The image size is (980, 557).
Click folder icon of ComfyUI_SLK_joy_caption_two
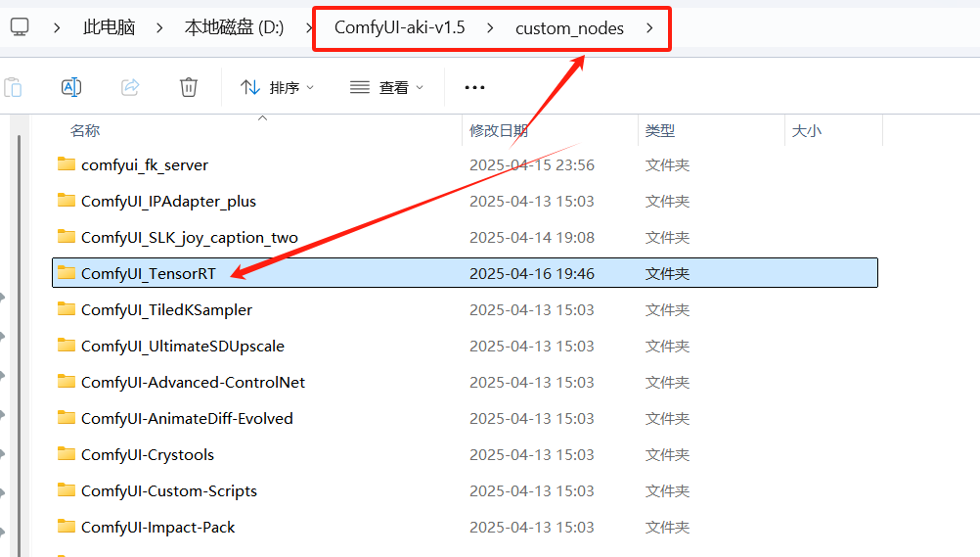pos(67,237)
